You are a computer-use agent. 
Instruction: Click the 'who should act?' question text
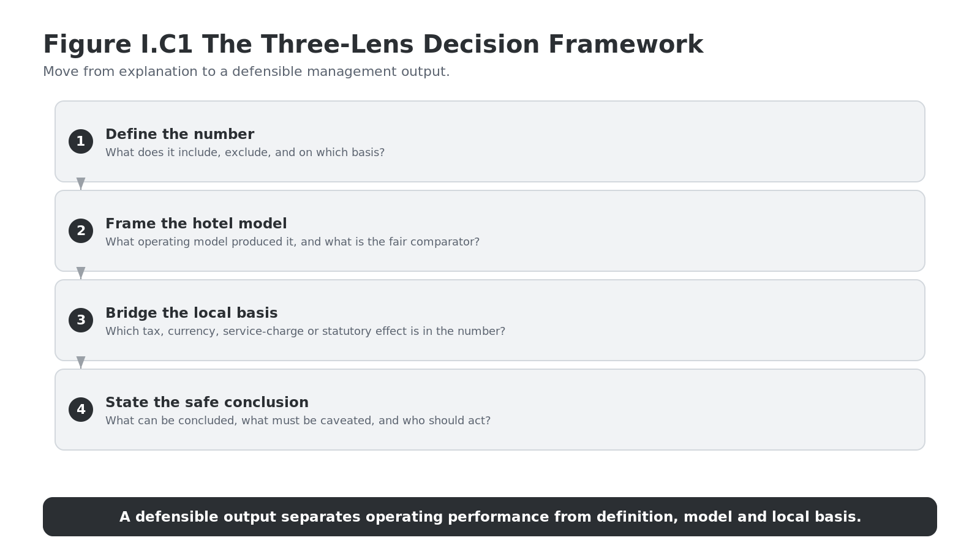click(298, 421)
